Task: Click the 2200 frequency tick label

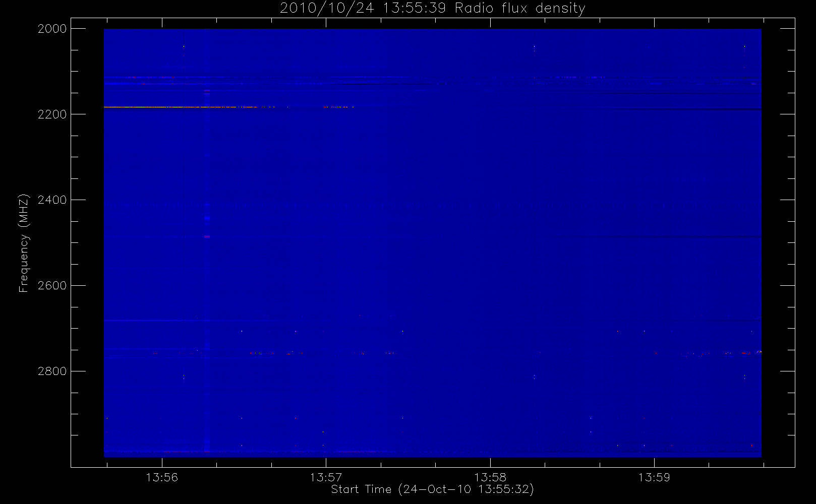Action: [x=52, y=114]
